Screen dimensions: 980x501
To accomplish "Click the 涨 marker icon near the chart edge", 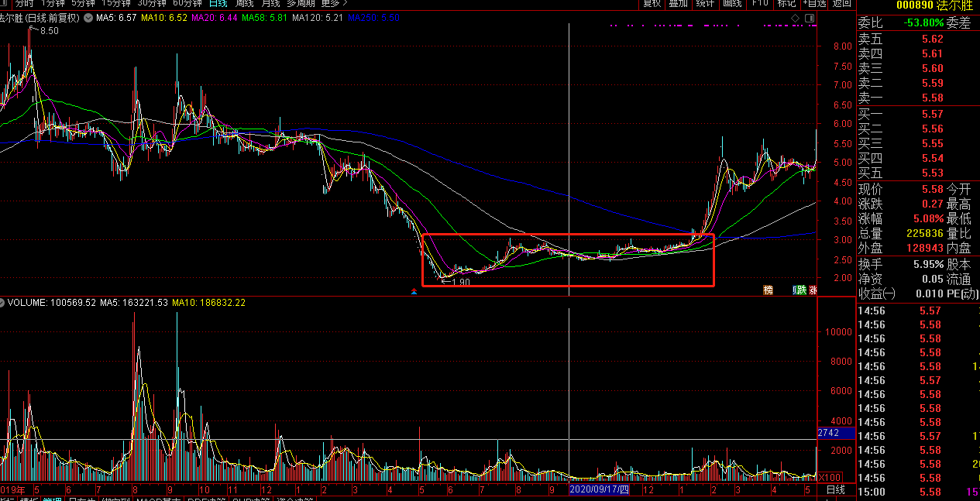I will click(x=813, y=291).
